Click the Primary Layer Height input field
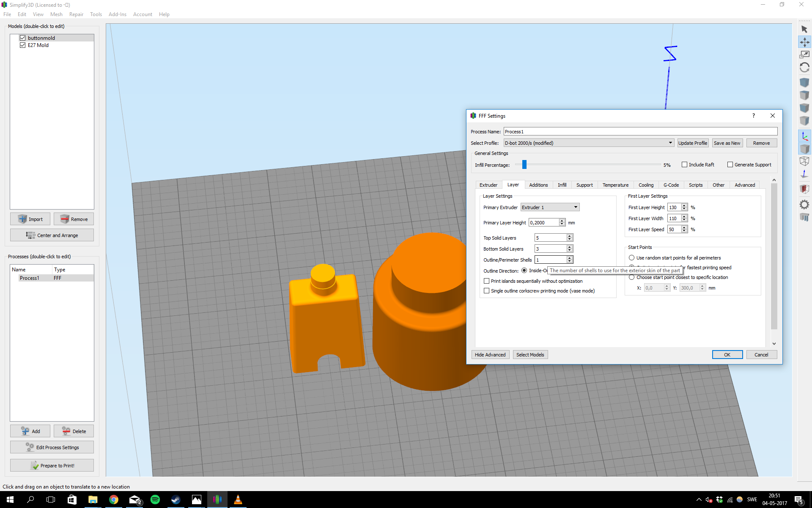The width and height of the screenshot is (812, 508). tap(544, 222)
